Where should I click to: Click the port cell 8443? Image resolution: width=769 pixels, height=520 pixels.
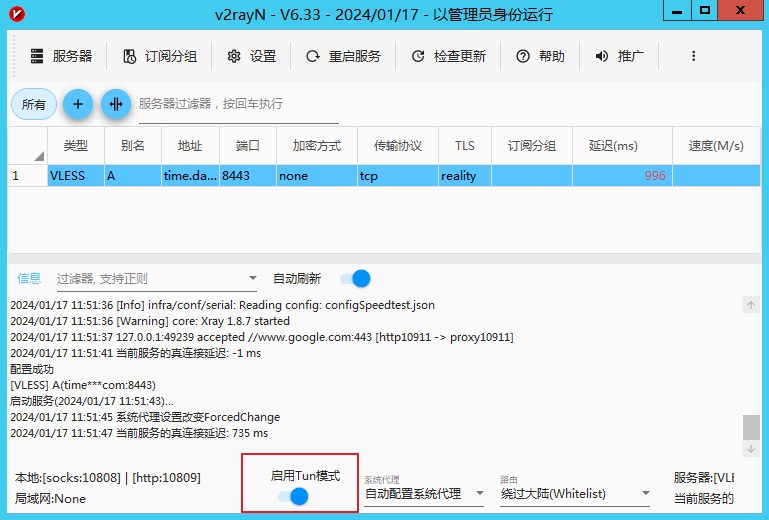click(x=248, y=176)
